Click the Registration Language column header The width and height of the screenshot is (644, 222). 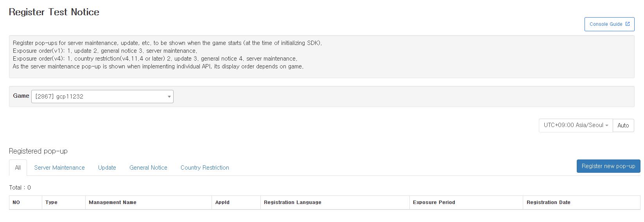(x=292, y=202)
